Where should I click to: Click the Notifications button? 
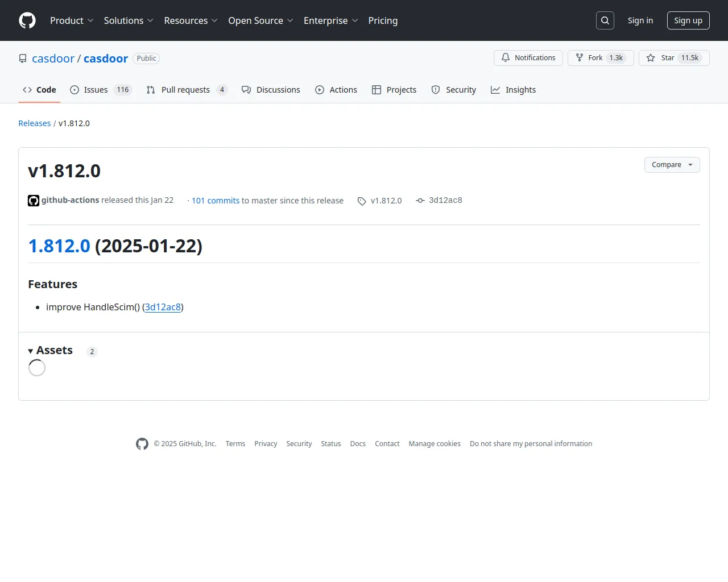(528, 58)
